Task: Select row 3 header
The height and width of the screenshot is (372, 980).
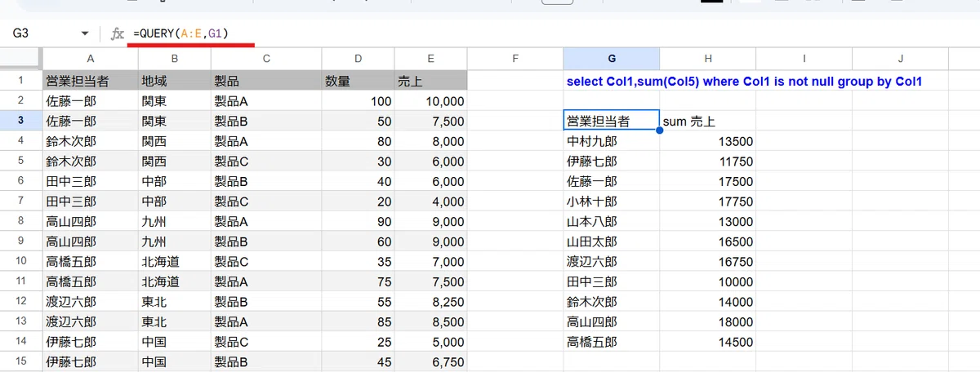Action: point(20,121)
